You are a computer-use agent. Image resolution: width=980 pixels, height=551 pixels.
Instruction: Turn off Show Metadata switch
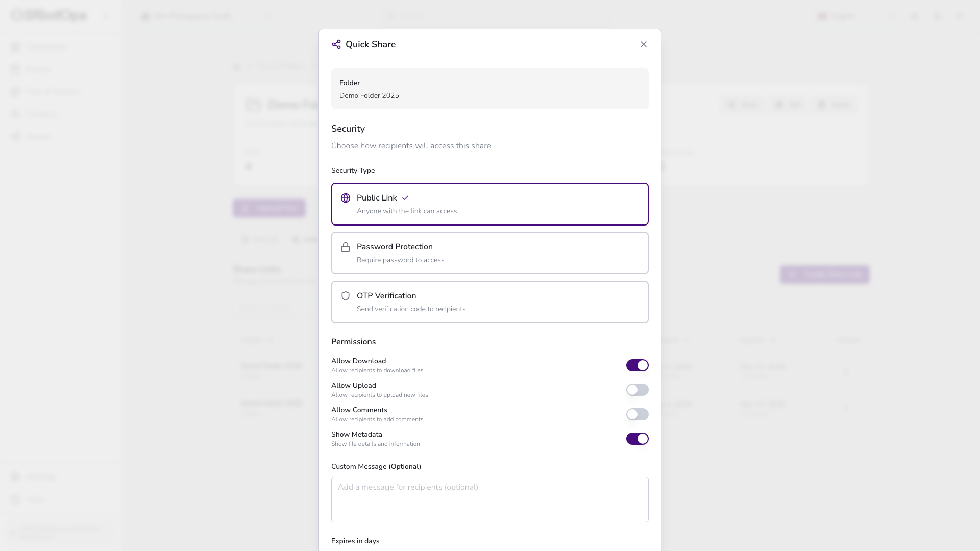click(637, 439)
